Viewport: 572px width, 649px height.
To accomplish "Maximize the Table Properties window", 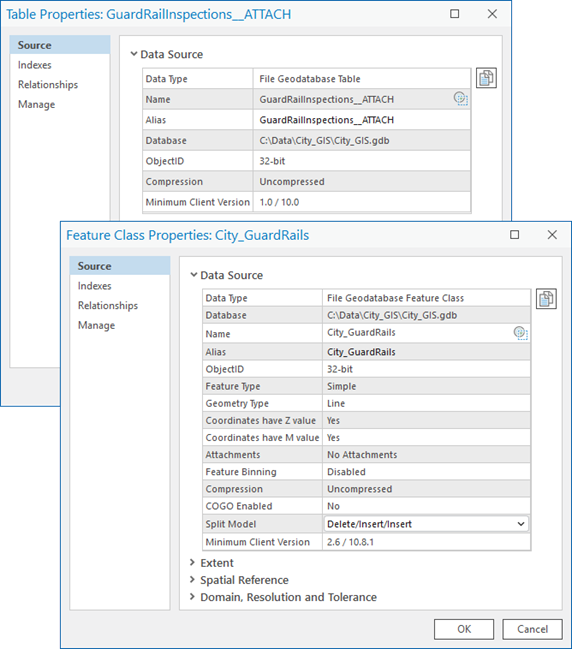I will (x=454, y=14).
